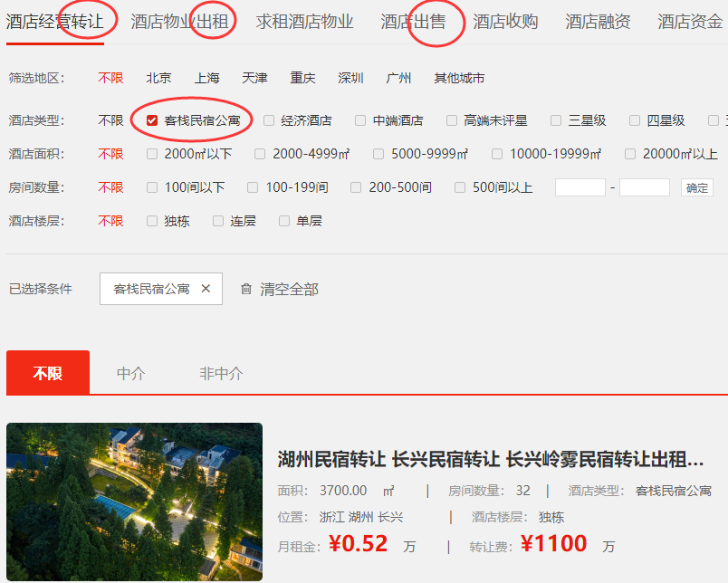Confirm room range with 确定 button
This screenshot has width=728, height=583.
(x=697, y=187)
